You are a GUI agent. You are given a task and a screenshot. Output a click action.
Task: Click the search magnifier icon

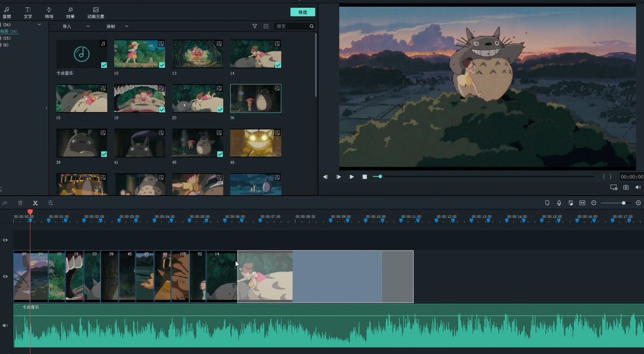312,26
